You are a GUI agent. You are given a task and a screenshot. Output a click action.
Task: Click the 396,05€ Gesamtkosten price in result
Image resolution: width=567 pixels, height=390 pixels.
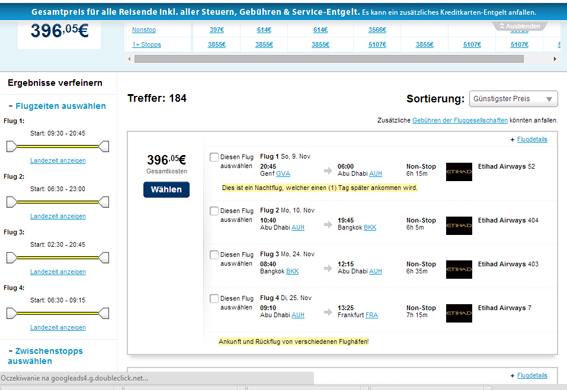coord(166,160)
